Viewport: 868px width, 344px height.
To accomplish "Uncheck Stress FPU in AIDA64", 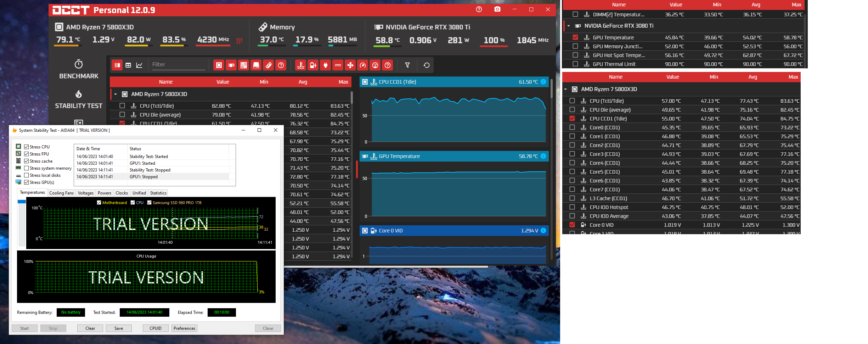I will coord(26,154).
